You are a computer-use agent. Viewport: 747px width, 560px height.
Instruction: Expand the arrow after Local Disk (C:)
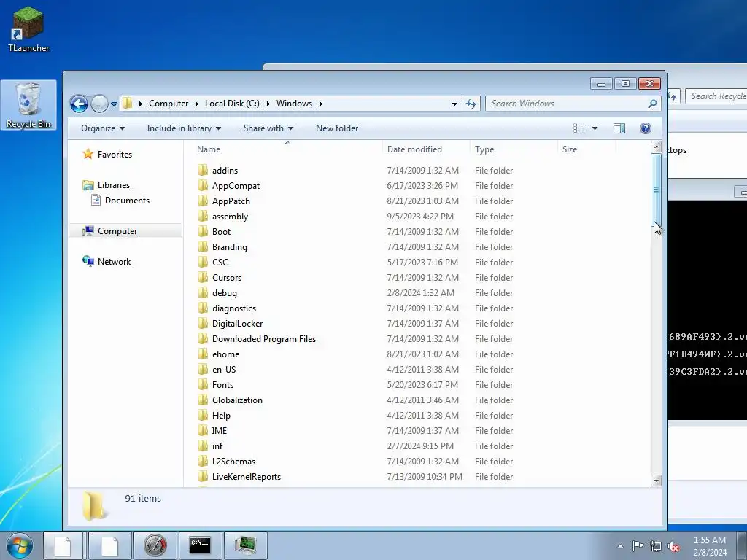268,104
